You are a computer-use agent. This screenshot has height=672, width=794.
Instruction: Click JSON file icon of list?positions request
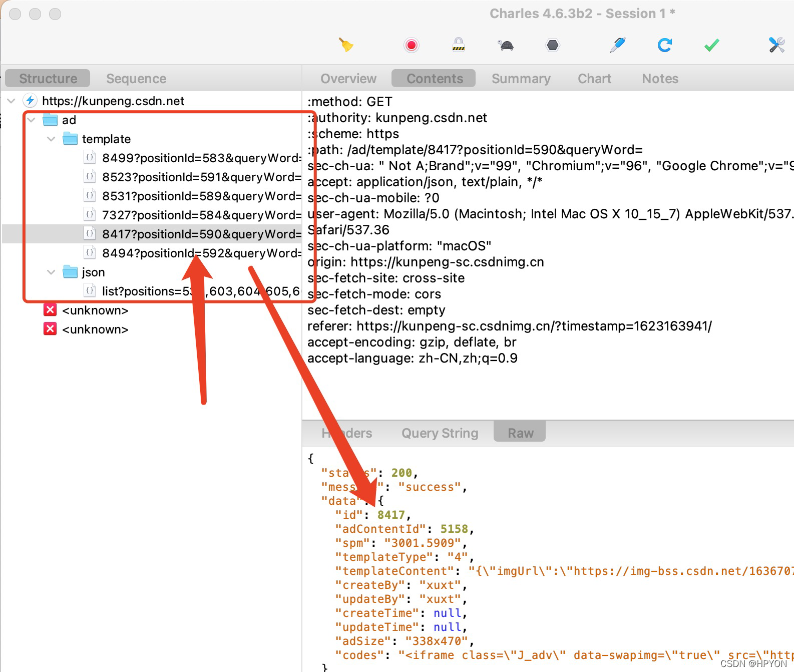pos(90,290)
